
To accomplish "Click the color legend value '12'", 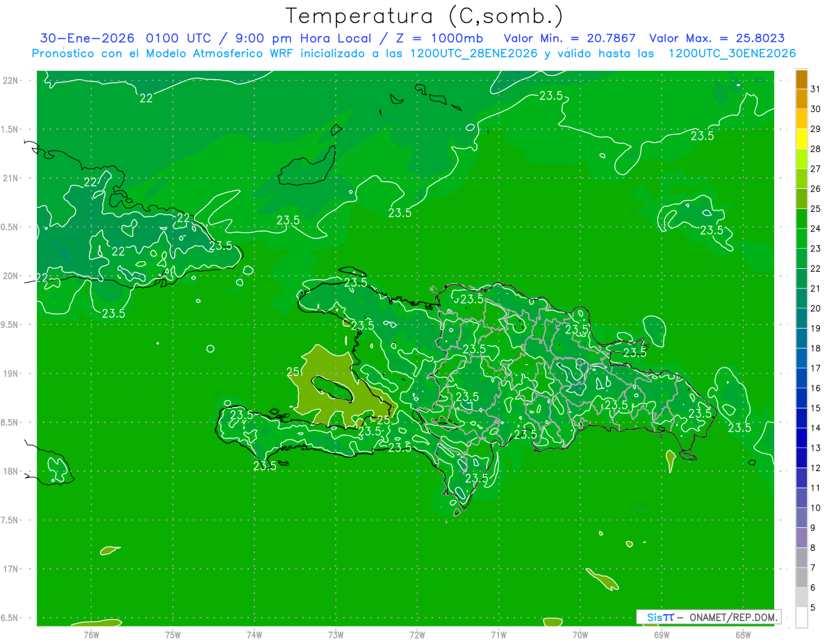I will pyautogui.click(x=815, y=468).
